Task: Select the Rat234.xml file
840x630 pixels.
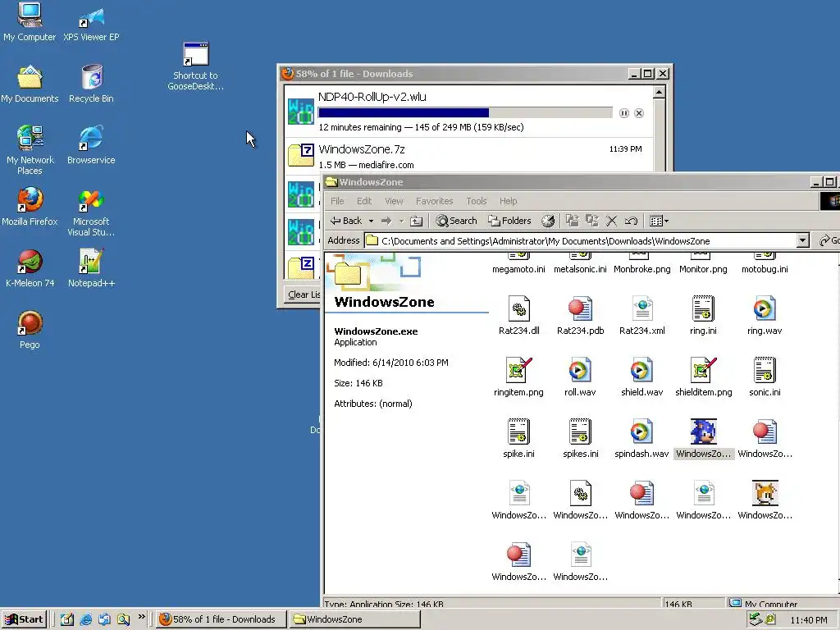Action: click(641, 316)
